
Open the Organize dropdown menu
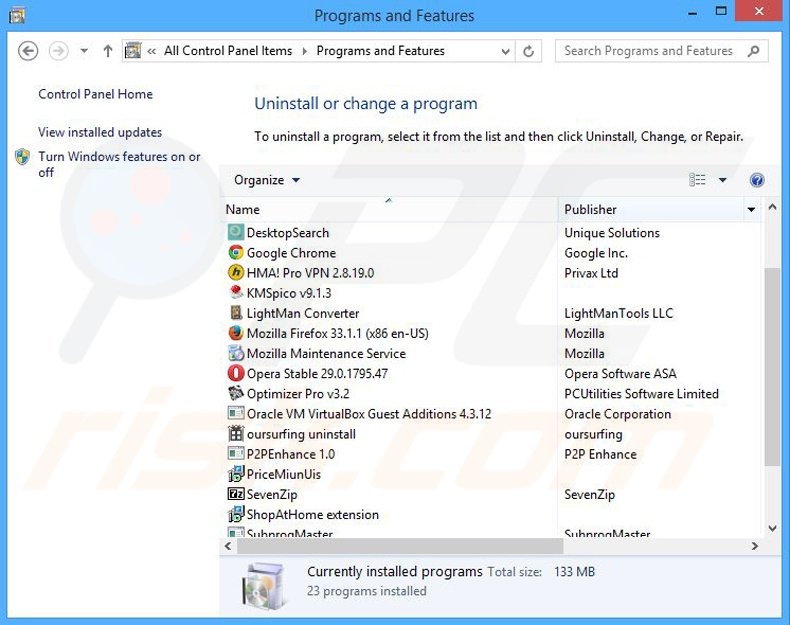[267, 180]
